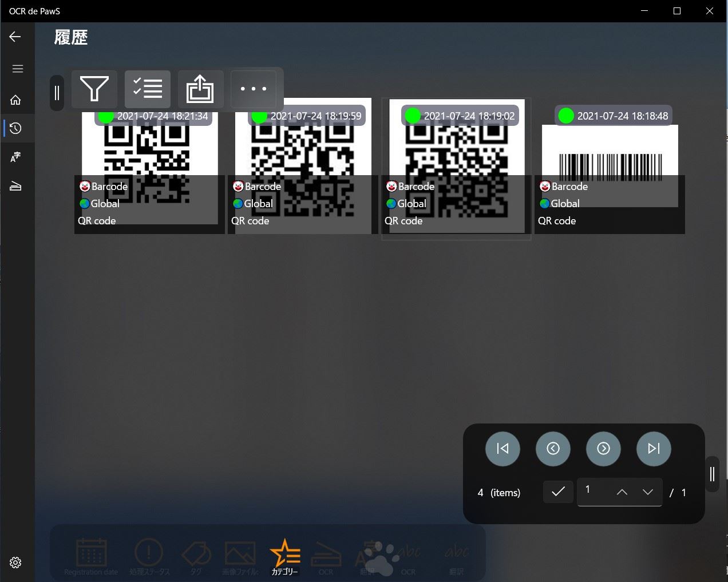Open the History page in sidebar
This screenshot has width=728, height=582.
click(x=16, y=128)
